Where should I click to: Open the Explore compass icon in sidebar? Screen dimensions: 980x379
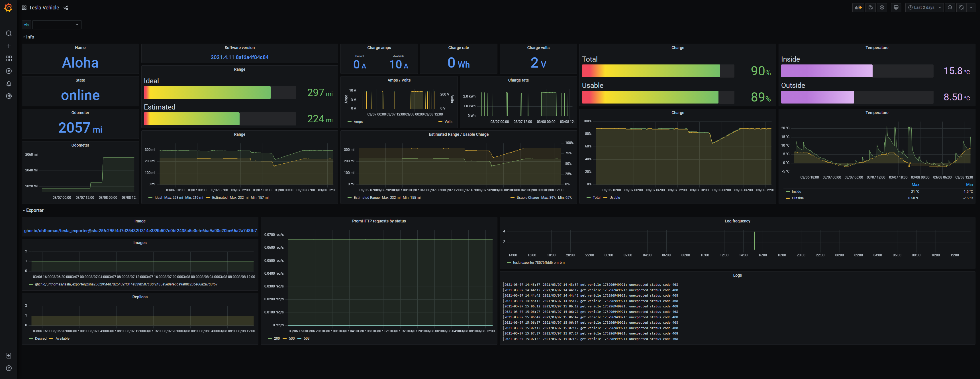[x=9, y=71]
